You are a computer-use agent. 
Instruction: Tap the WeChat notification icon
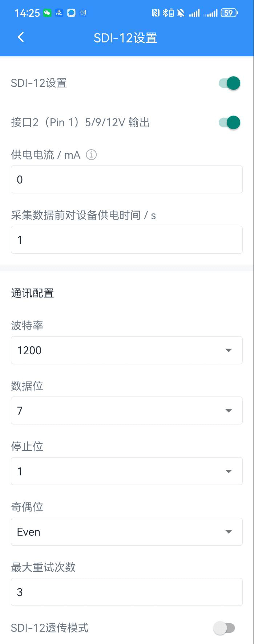(47, 13)
